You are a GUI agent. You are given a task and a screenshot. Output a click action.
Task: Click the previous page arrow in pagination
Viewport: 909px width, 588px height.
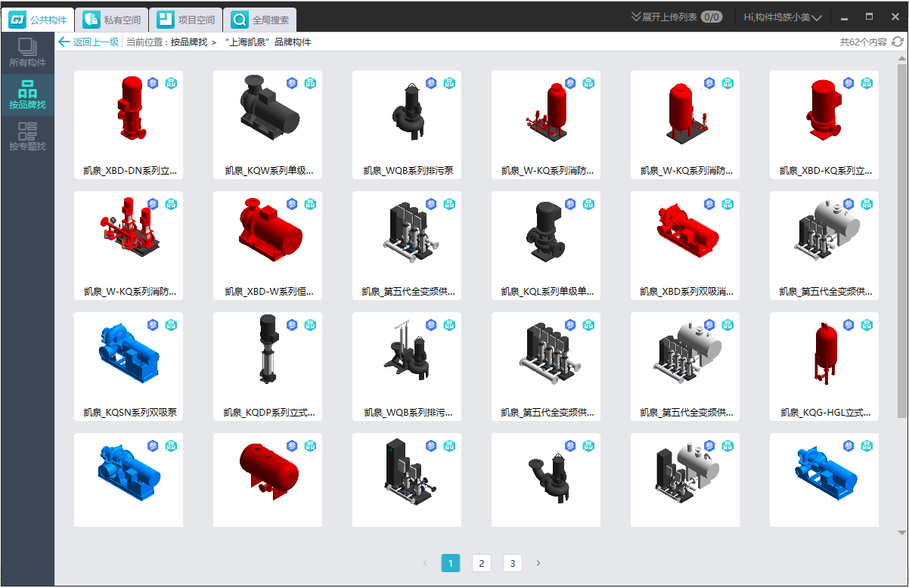(x=425, y=563)
